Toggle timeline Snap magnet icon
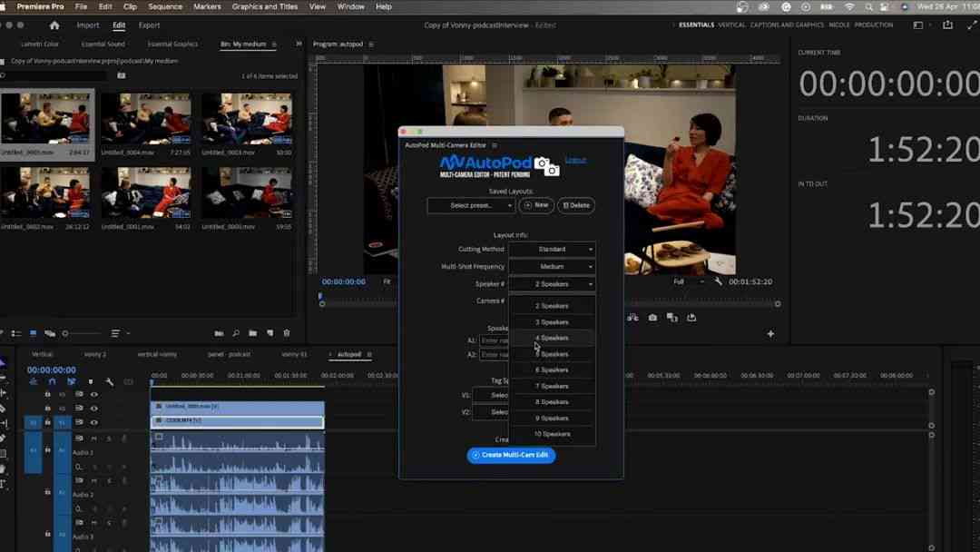Viewport: 980px width, 552px height. (x=53, y=381)
